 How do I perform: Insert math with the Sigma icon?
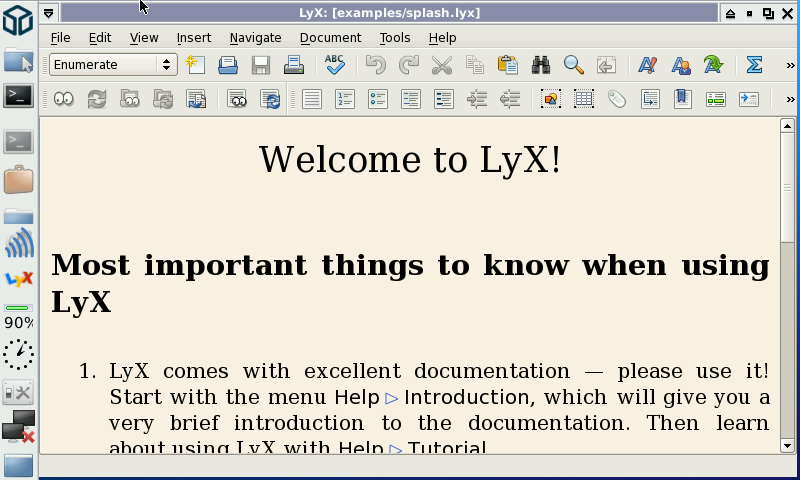click(x=754, y=65)
